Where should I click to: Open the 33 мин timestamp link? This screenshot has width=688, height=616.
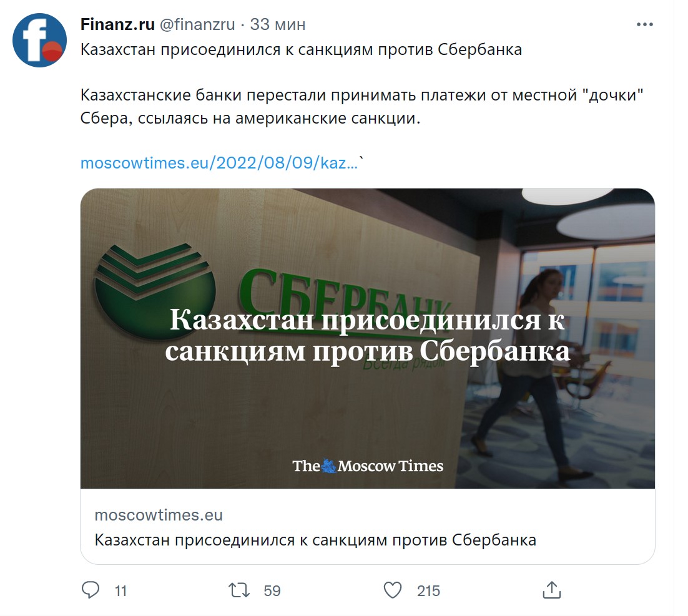point(278,24)
